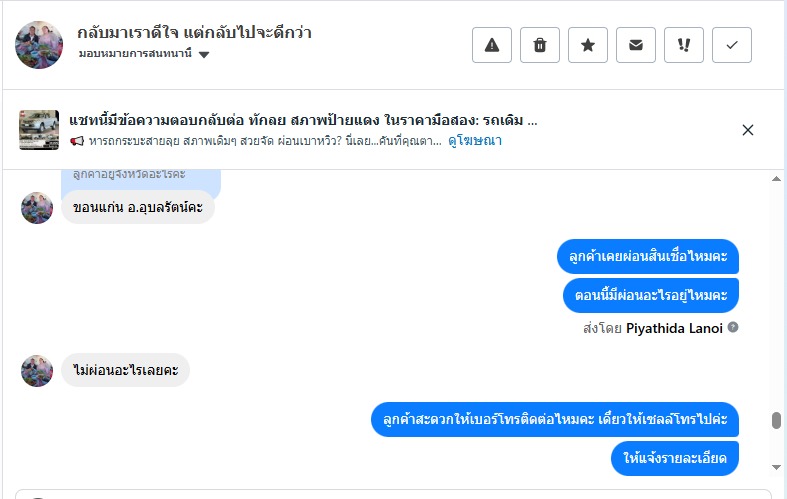Click the conversation name กลับมาเราดีใจ title
Image resolution: width=787 pixels, height=499 pixels.
[x=194, y=32]
